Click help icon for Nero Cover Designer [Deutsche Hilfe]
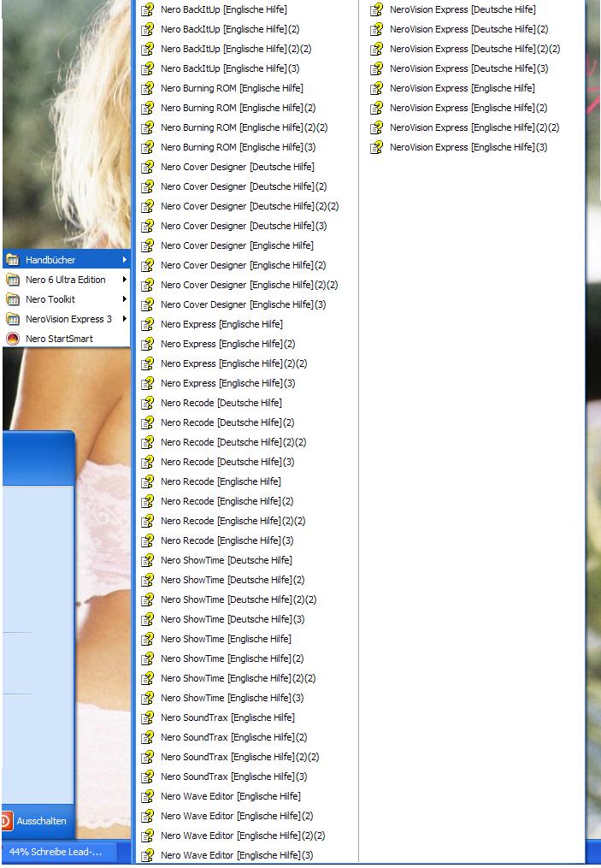This screenshot has width=601, height=868. point(147,167)
